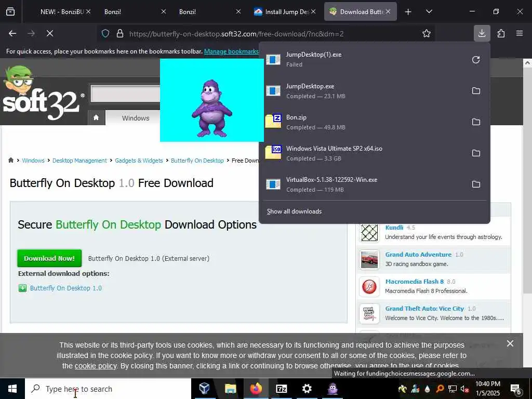The width and height of the screenshot is (532, 399).
Task: Open Grand Theft Auto: Vice City link
Action: point(424,309)
